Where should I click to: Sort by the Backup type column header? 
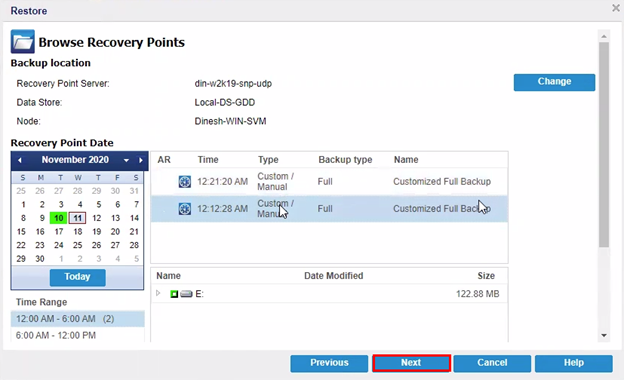(x=345, y=160)
